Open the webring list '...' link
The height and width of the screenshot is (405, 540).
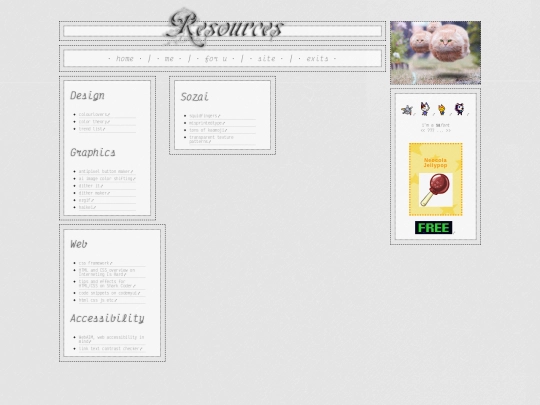click(440, 131)
